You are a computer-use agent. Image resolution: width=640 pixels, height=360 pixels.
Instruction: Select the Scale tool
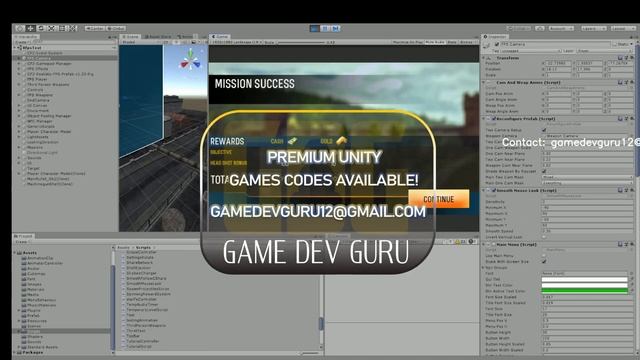[x=51, y=28]
